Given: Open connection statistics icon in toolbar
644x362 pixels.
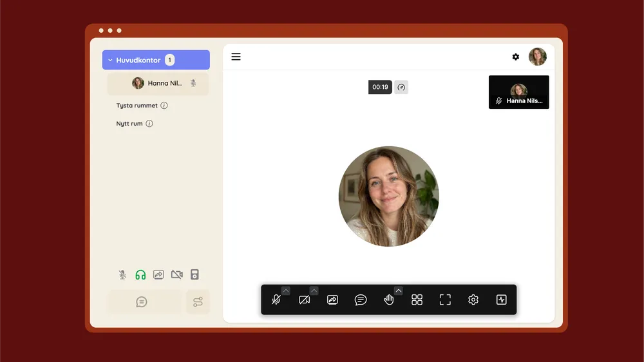Looking at the screenshot, I should [x=501, y=300].
